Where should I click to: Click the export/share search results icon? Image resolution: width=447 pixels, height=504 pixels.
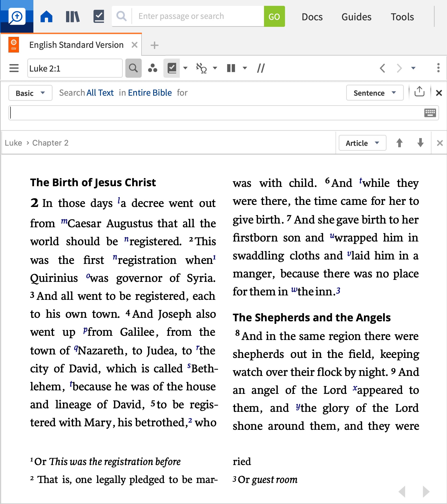click(419, 91)
